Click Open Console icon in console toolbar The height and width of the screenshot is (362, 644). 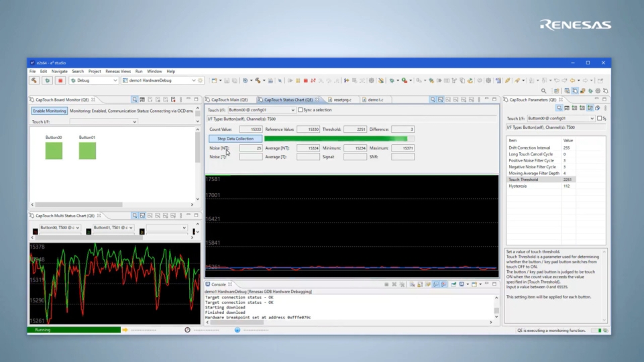pos(474,284)
